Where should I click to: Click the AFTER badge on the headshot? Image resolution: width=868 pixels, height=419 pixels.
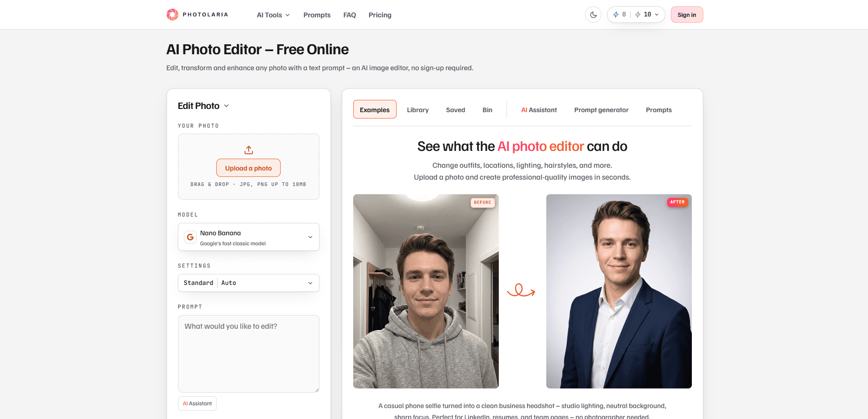(678, 202)
